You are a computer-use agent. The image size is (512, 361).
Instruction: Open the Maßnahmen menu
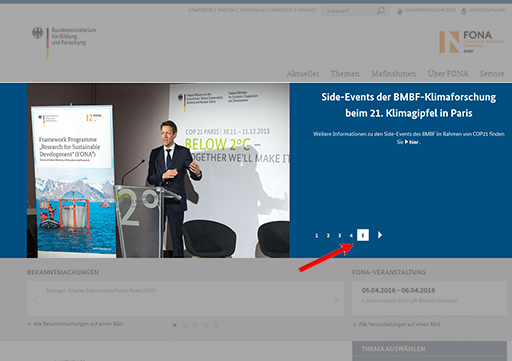point(394,74)
